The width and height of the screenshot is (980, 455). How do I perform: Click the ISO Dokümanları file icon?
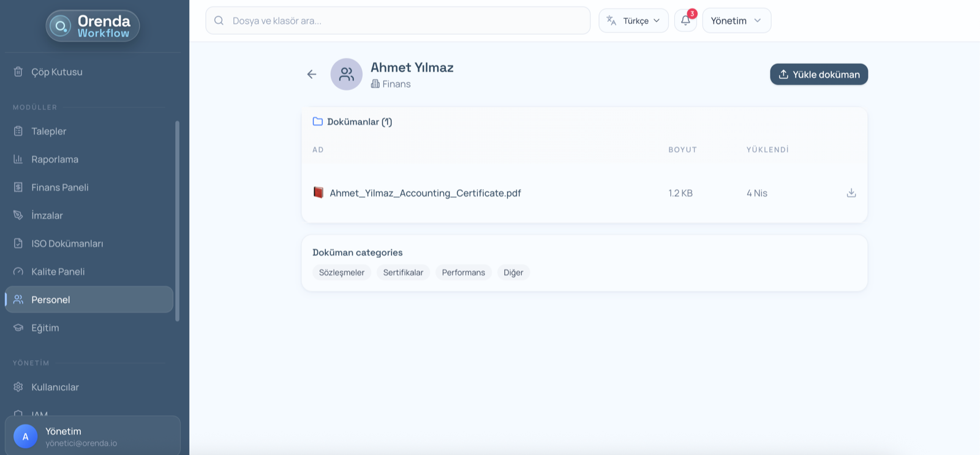click(x=18, y=243)
